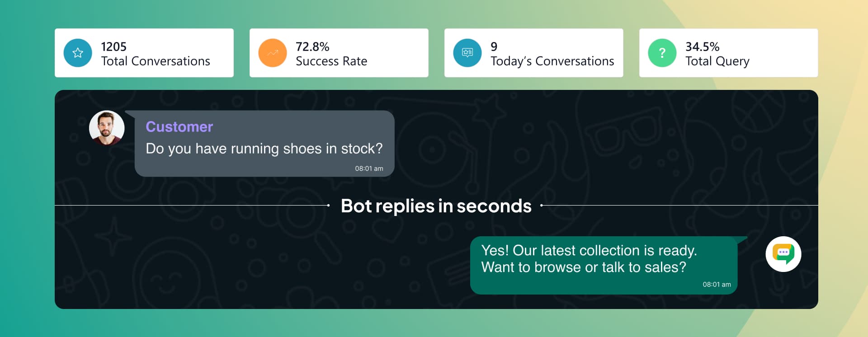Image resolution: width=868 pixels, height=337 pixels.
Task: Click the "Success Rate" label
Action: coord(331,61)
